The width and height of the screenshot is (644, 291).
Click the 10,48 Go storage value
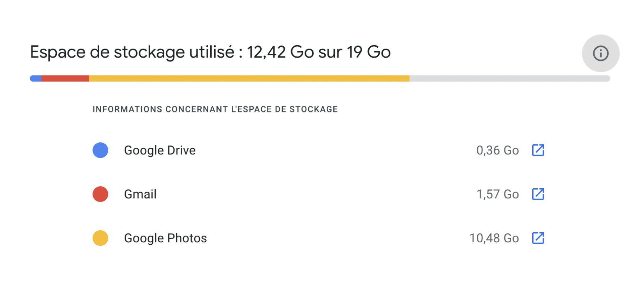(x=494, y=238)
